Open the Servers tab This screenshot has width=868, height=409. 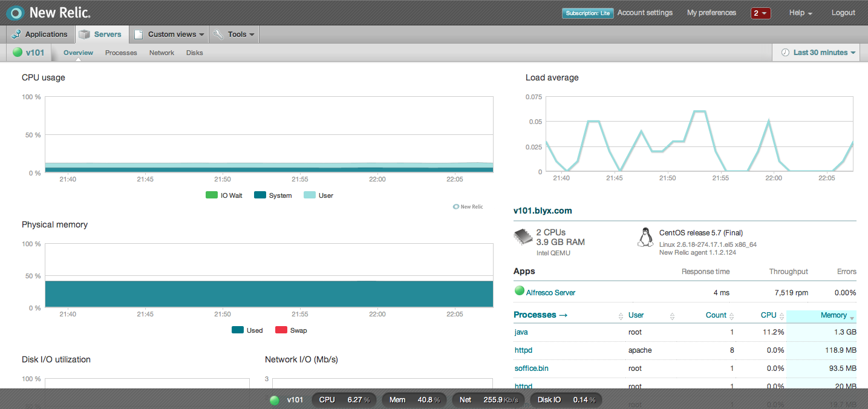coord(102,34)
